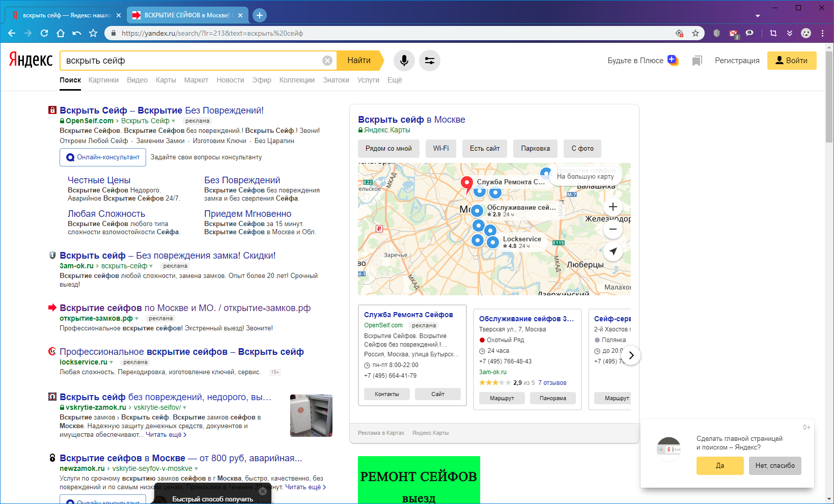This screenshot has width=834, height=504.
Task: Open На большую карту link
Action: [586, 177]
